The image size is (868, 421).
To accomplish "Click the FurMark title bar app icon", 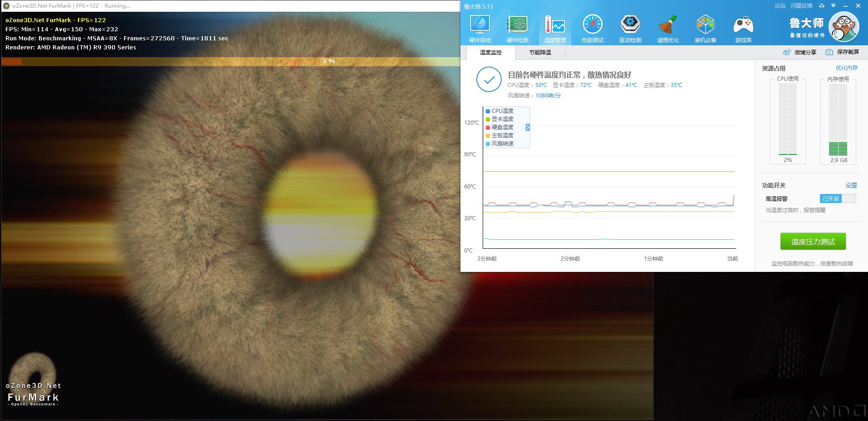I will (x=6, y=6).
